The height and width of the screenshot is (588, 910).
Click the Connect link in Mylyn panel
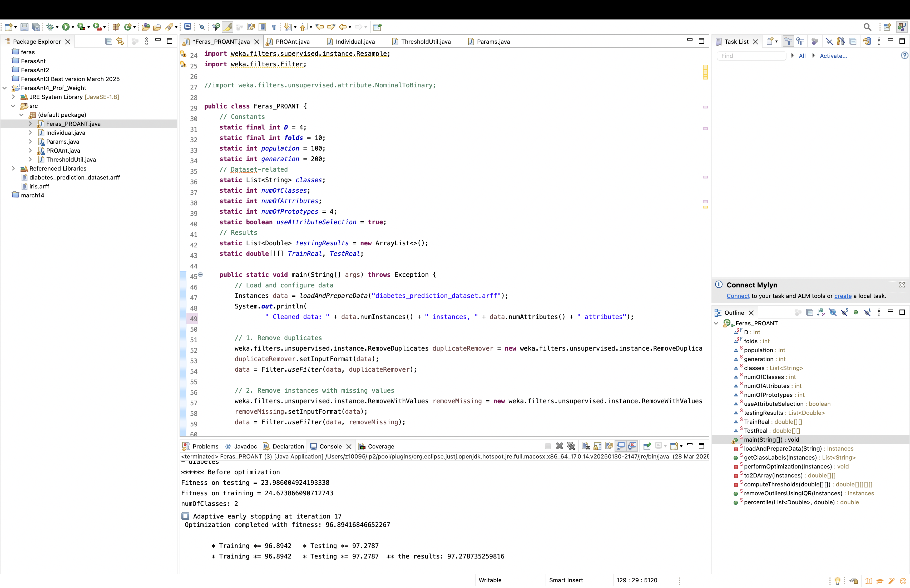[738, 296]
